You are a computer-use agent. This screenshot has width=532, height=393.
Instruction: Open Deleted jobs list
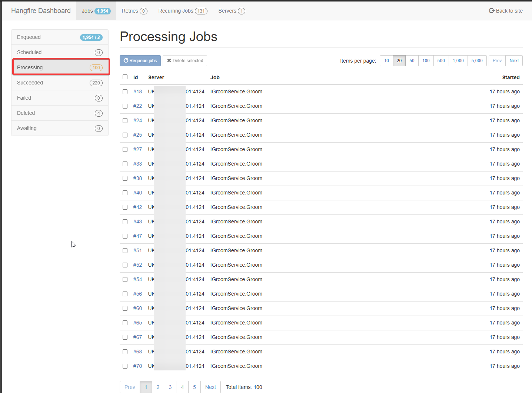(60, 113)
